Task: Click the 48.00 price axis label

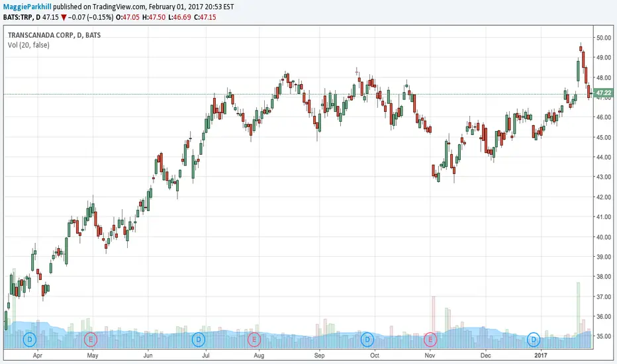Action: [604, 77]
